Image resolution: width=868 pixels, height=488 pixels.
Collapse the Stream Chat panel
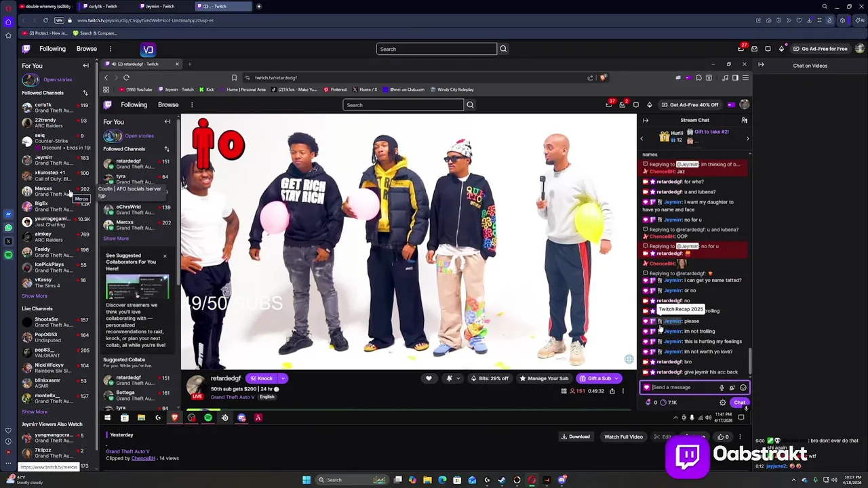click(x=646, y=121)
